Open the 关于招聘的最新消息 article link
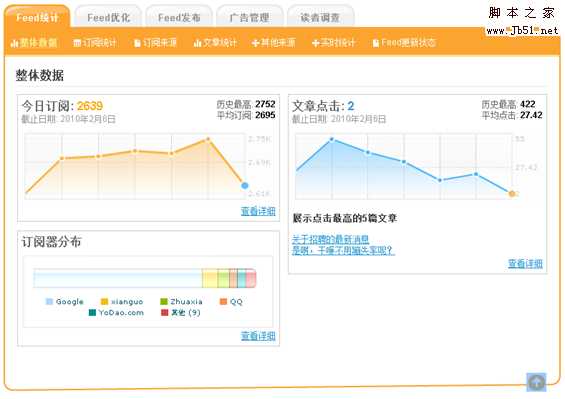 click(x=331, y=239)
